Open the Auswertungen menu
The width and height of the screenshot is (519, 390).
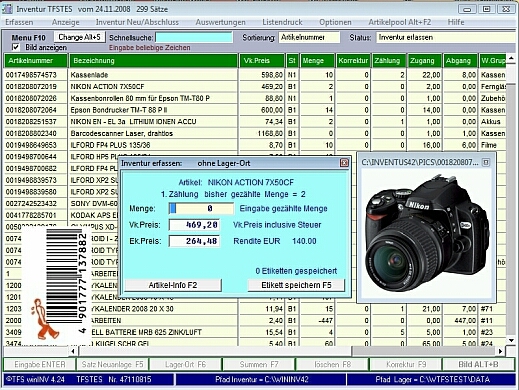pyautogui.click(x=220, y=22)
